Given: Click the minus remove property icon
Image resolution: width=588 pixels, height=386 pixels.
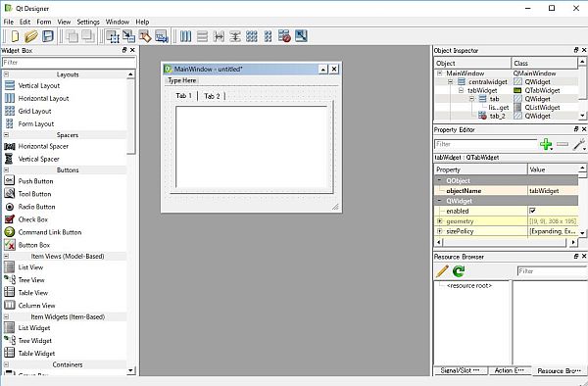Looking at the screenshot, I should point(563,144).
